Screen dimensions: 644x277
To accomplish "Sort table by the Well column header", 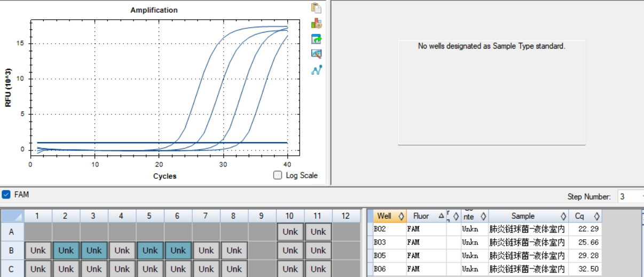I will (x=390, y=216).
